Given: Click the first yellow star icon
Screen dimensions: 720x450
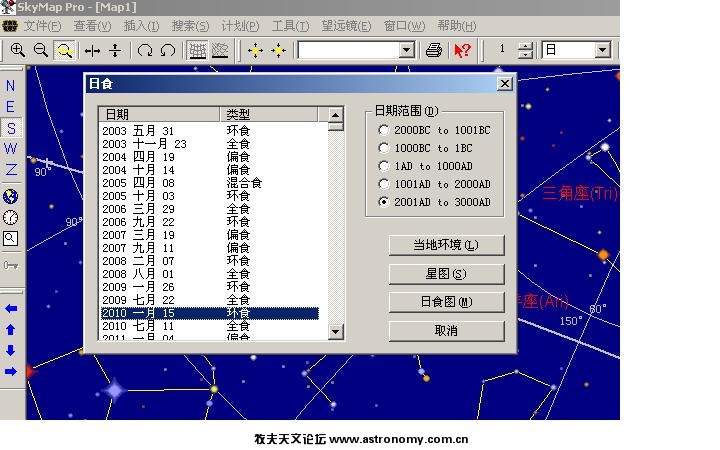Looking at the screenshot, I should click(x=255, y=50).
